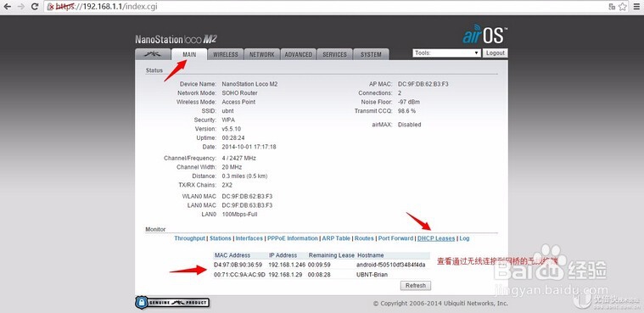The image size is (644, 313).
Task: Click the Transmit CCQ value 98.6 %
Action: coord(407,111)
